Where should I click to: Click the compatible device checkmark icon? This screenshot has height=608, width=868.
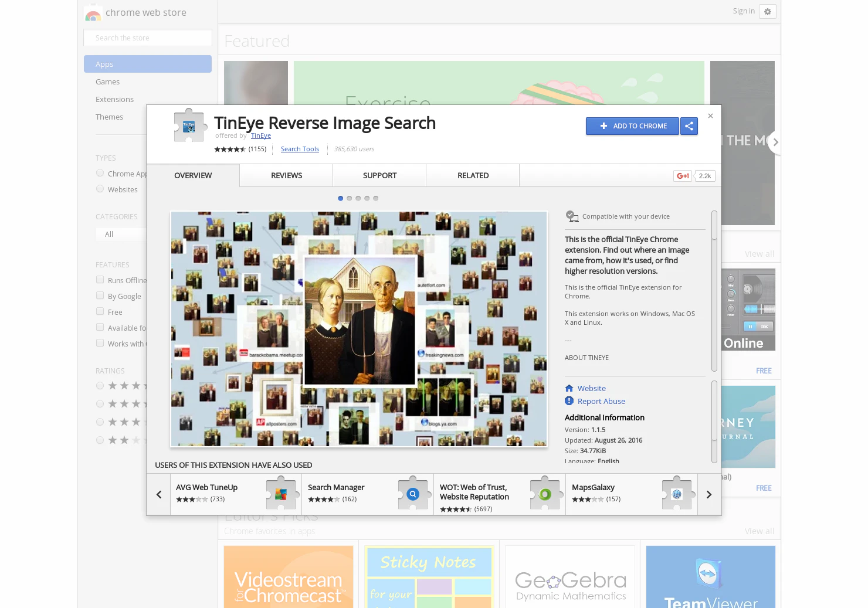[x=572, y=216]
